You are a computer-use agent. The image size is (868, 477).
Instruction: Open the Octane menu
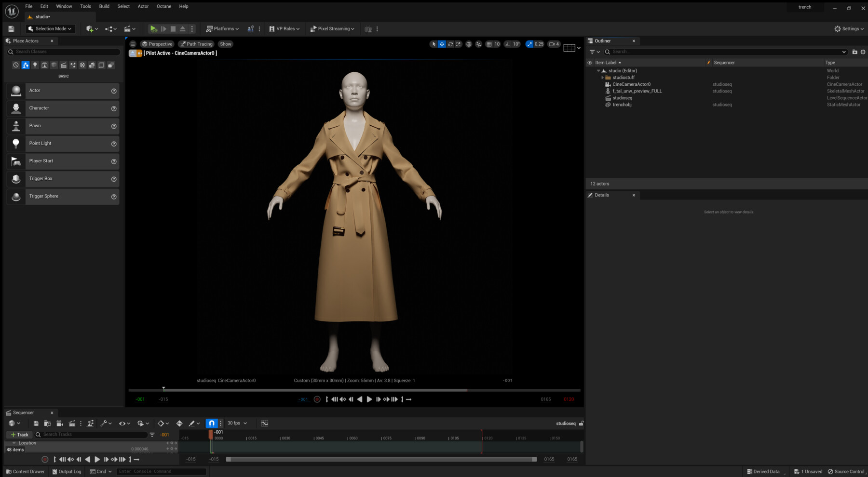(163, 6)
